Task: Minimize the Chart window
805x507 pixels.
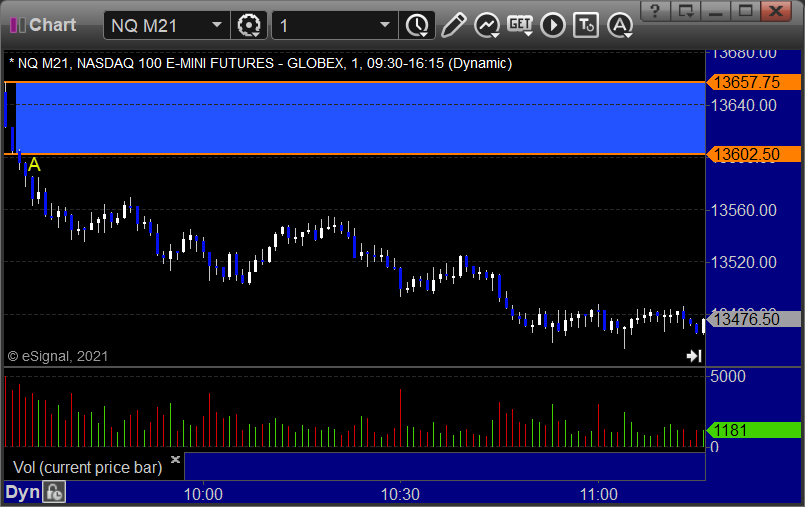Action: pos(716,10)
